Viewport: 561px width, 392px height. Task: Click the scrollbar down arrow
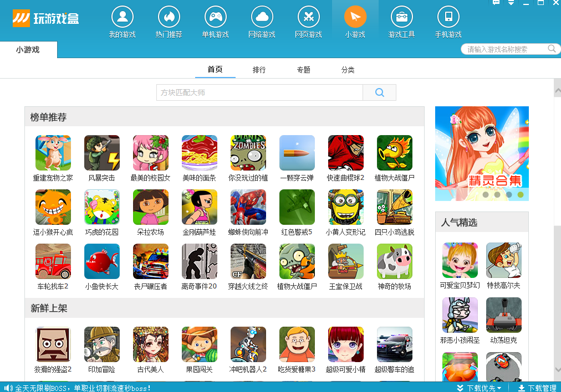[557, 369]
